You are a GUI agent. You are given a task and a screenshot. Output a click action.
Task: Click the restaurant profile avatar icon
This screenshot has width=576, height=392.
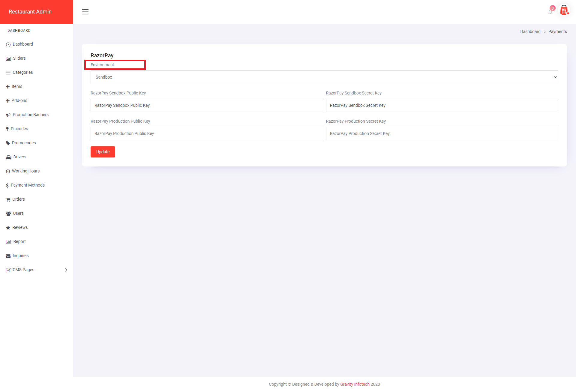click(564, 10)
